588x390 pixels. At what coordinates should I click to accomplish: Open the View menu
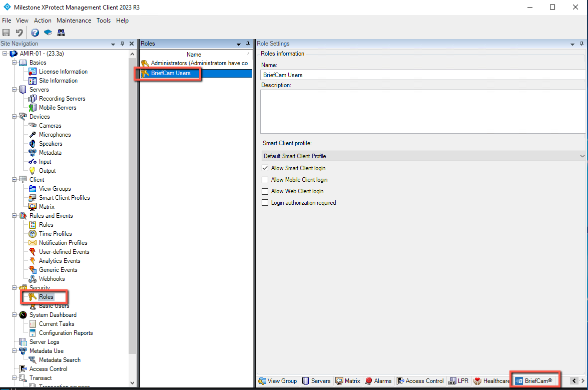click(22, 20)
